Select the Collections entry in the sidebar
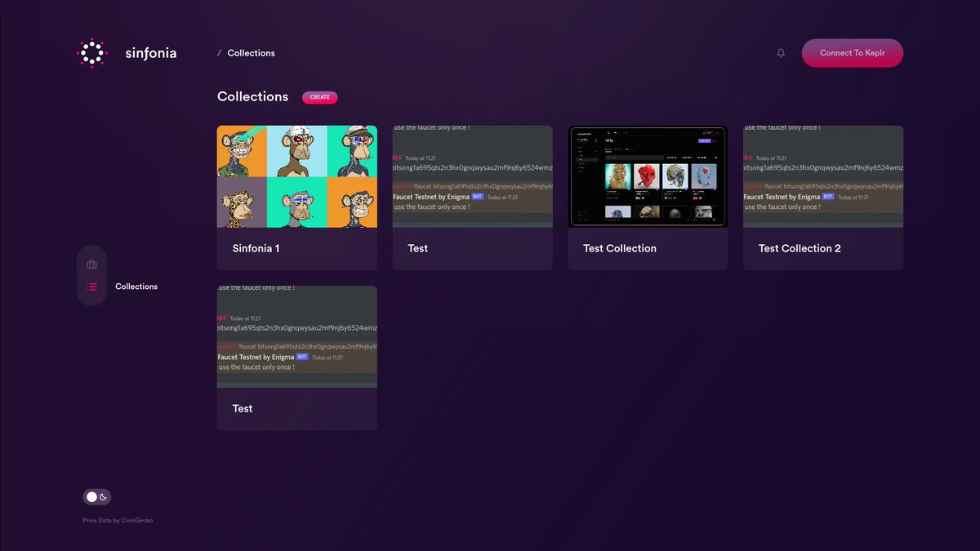 [x=136, y=287]
